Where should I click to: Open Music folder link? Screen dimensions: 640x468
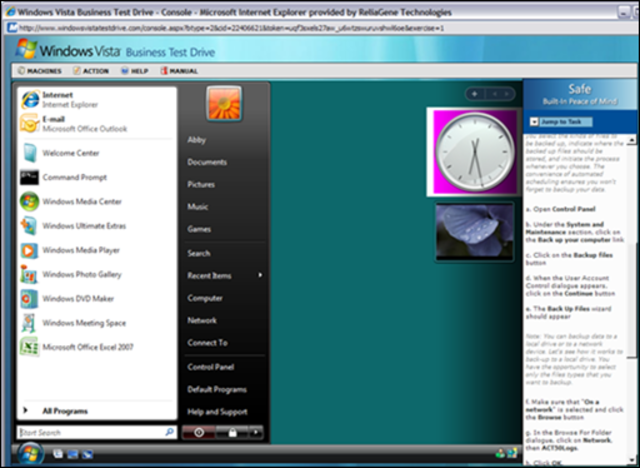pos(198,206)
